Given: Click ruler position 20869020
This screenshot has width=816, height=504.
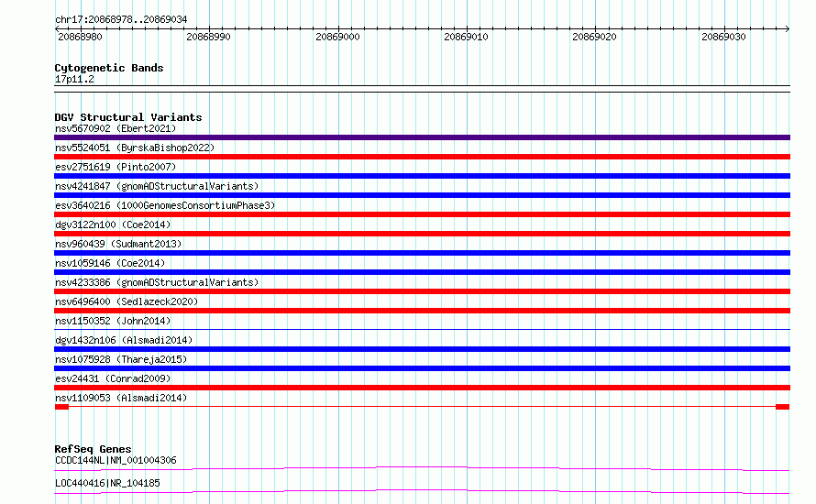Looking at the screenshot, I should pyautogui.click(x=594, y=37).
